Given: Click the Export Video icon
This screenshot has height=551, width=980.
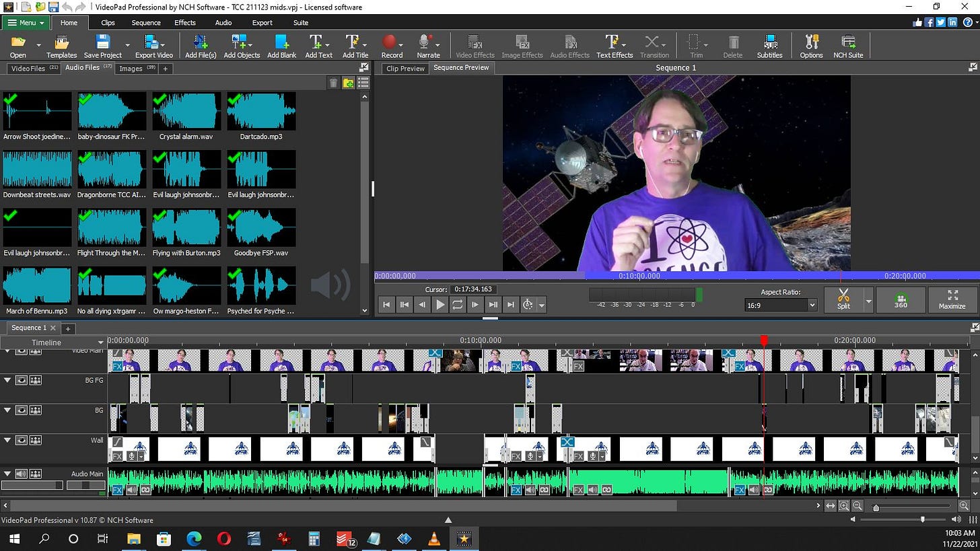Looking at the screenshot, I should click(153, 46).
